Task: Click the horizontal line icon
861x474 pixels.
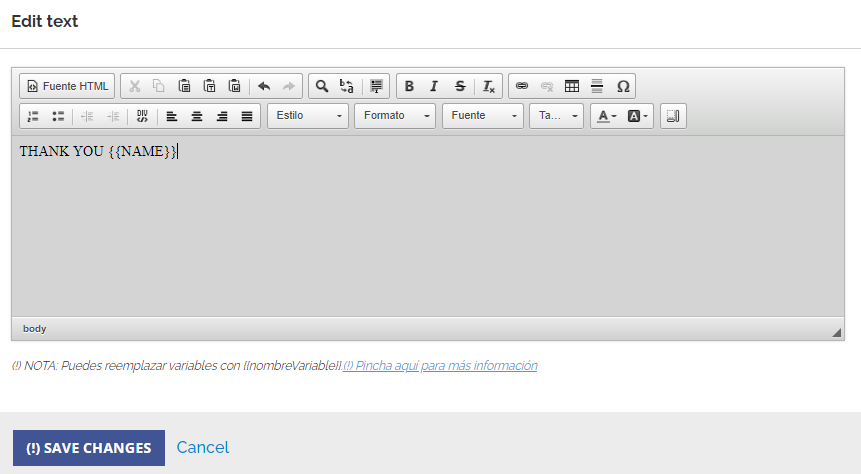Action: click(x=597, y=86)
